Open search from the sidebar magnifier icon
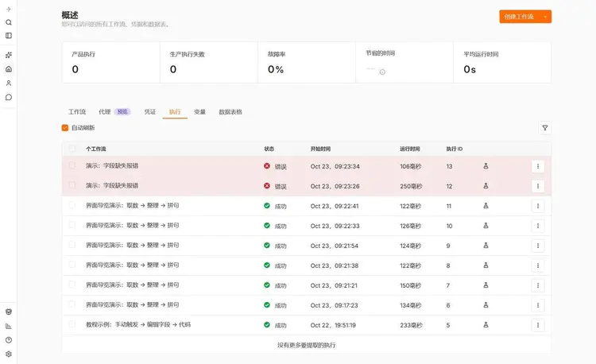Viewport: 596px width, 364px height. (x=9, y=22)
